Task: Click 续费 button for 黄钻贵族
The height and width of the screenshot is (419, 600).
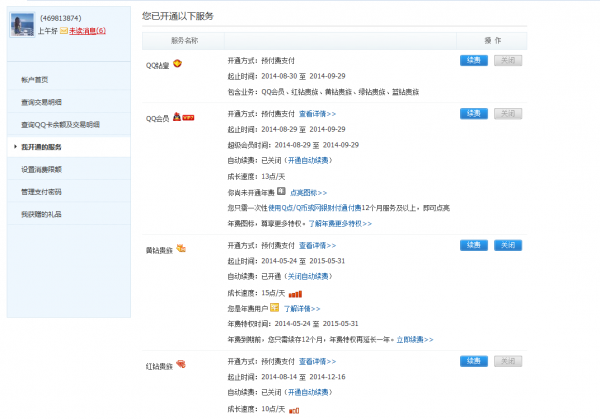Action: (x=474, y=245)
